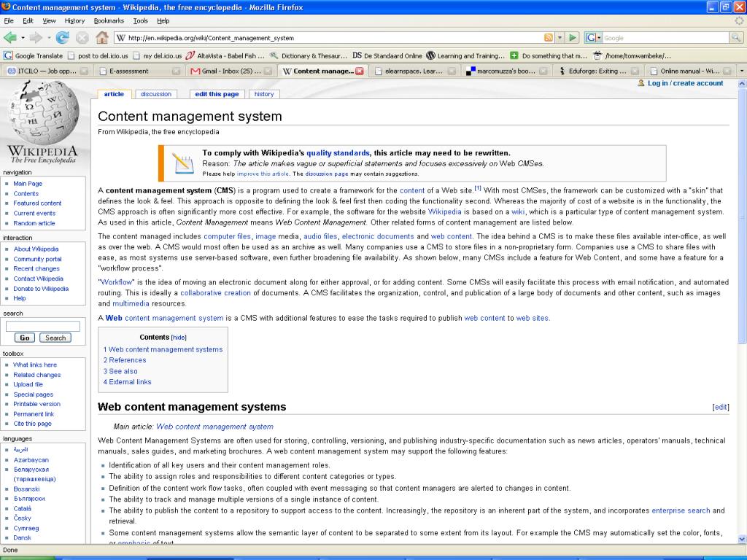Click the Random article link

pyautogui.click(x=34, y=223)
